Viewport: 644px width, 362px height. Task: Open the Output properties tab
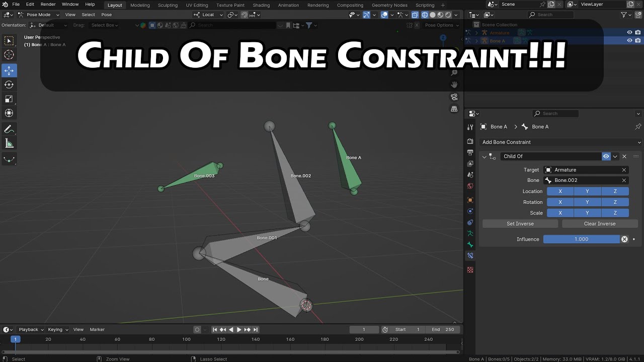[470, 152]
